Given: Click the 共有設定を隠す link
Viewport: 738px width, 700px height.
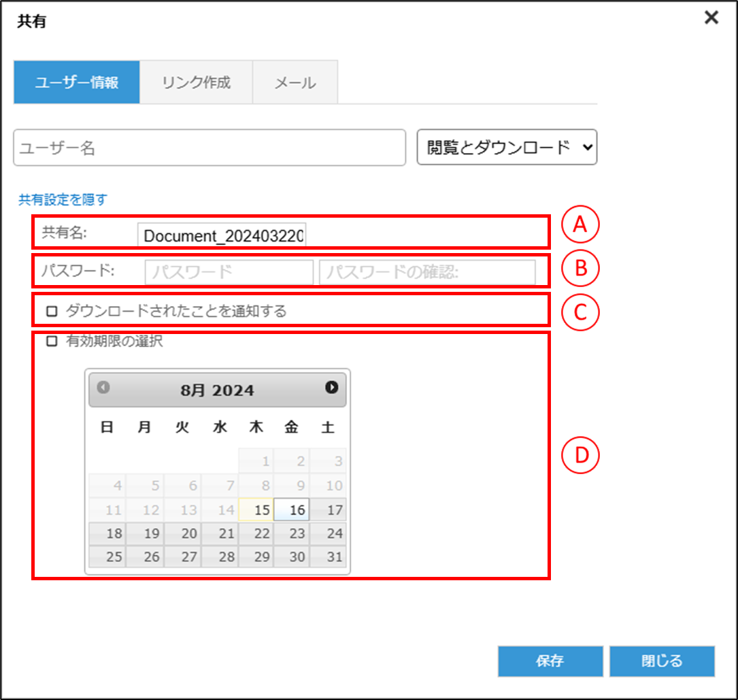Looking at the screenshot, I should pos(63,199).
